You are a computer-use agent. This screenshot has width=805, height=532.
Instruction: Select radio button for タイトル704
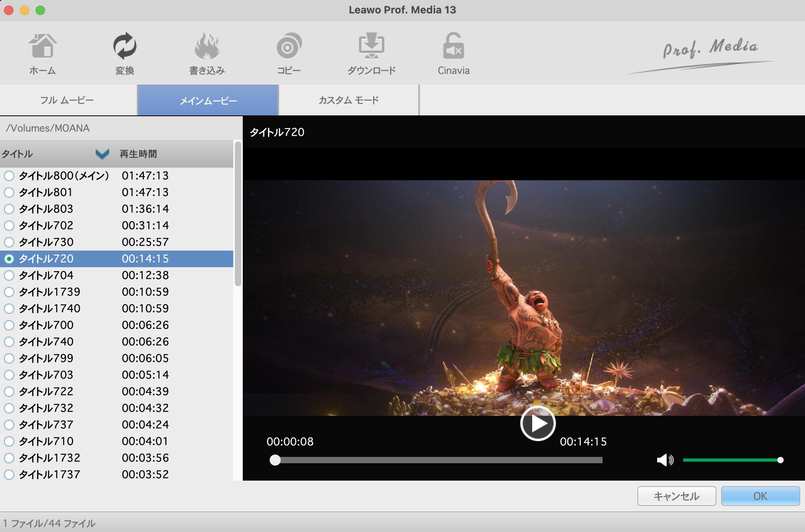(9, 275)
